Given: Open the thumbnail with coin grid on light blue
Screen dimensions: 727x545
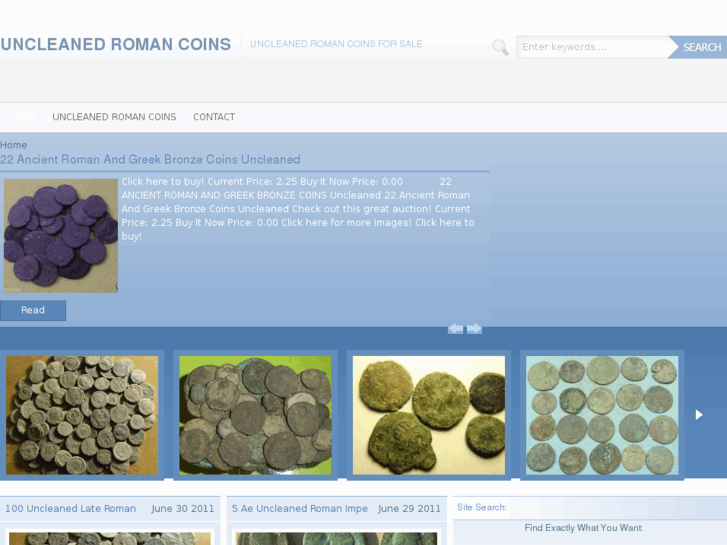Looking at the screenshot, I should point(602,415).
